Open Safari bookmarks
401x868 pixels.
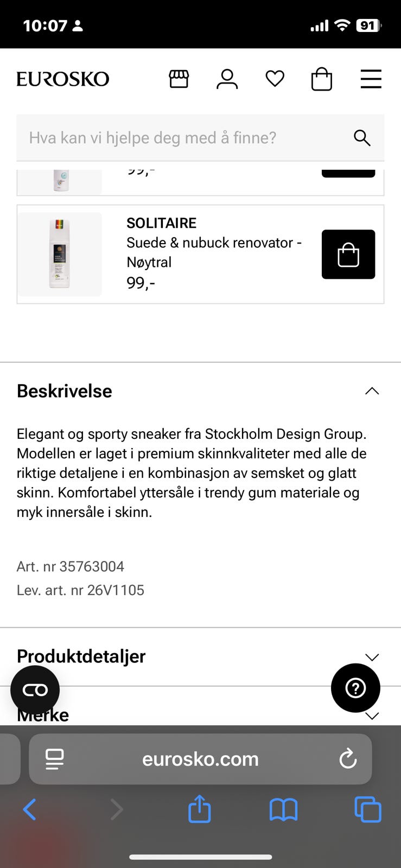click(x=283, y=810)
